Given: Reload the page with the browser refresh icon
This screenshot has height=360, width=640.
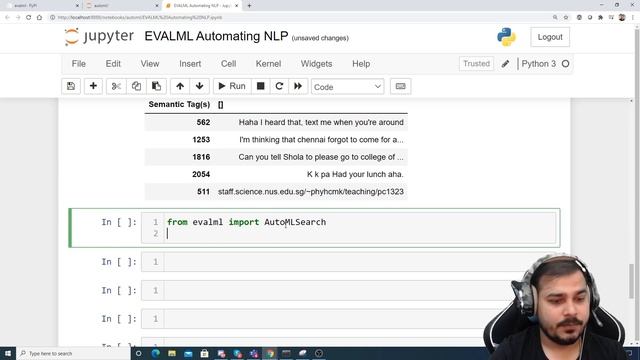Looking at the screenshot, I should [x=29, y=18].
